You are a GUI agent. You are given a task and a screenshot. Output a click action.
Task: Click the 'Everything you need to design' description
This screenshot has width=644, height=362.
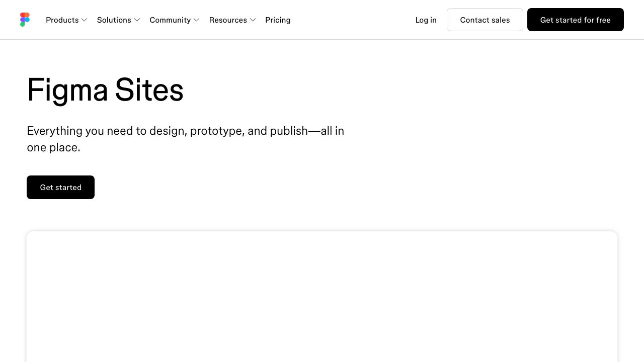tap(186, 139)
